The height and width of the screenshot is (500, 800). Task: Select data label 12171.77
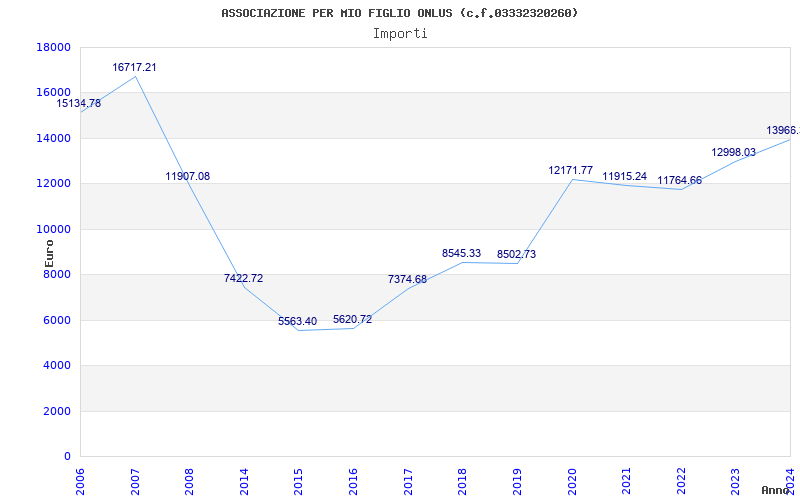click(x=571, y=170)
